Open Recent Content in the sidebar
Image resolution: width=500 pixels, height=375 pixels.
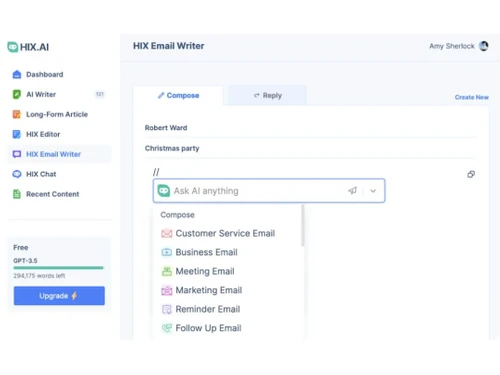pos(59,194)
